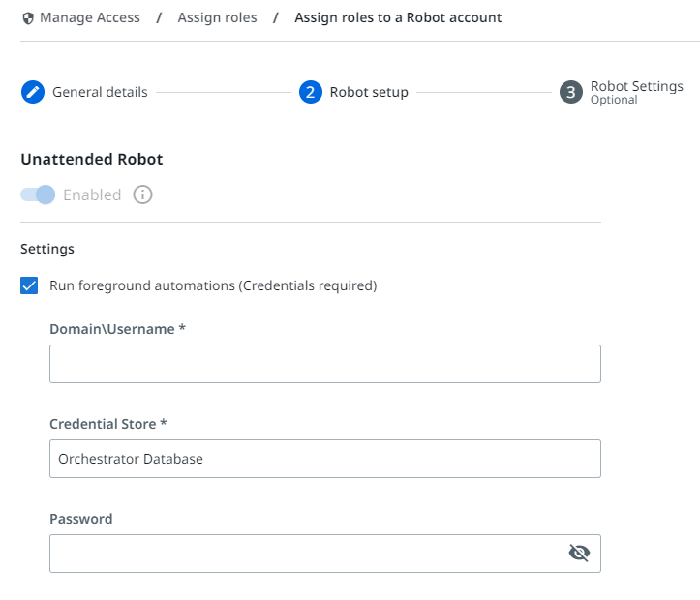This screenshot has height=600, width=700.
Task: Select the current Assign roles to a Robot account breadcrumb
Action: [398, 17]
